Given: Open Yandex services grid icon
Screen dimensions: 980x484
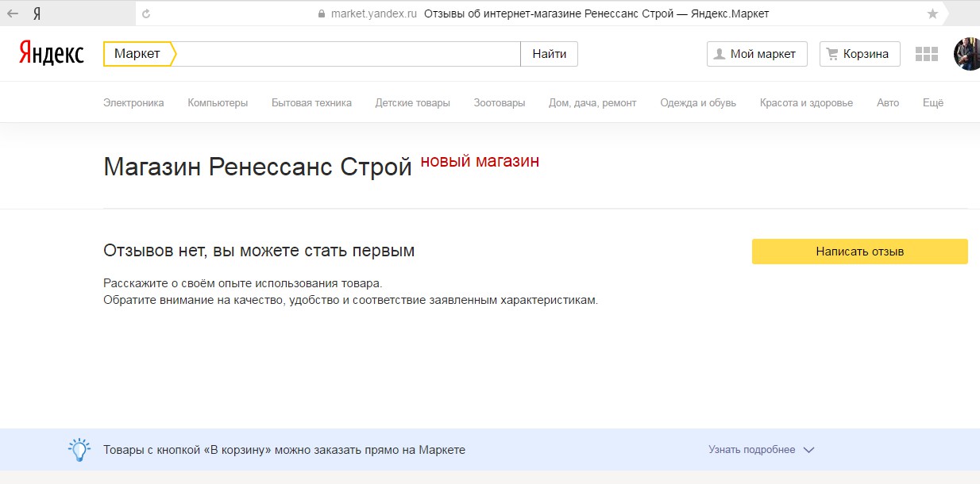Looking at the screenshot, I should [927, 54].
